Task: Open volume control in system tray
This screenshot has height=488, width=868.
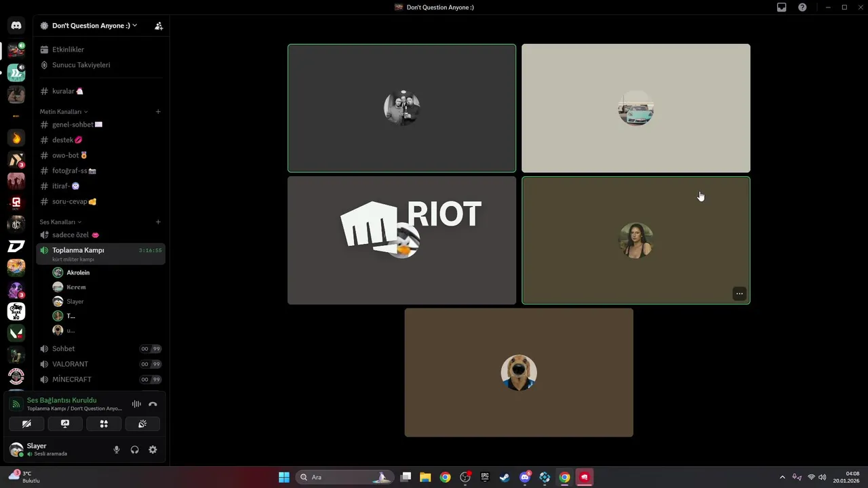Action: (x=822, y=477)
